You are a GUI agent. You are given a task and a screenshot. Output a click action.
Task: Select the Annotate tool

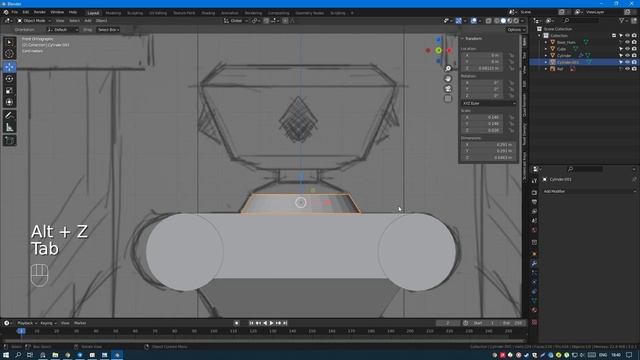click(9, 116)
